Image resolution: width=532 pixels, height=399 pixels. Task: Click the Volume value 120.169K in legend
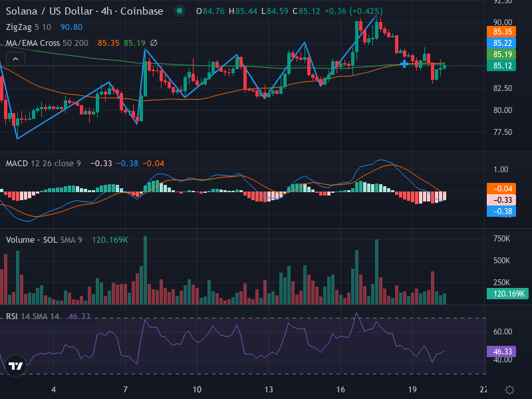point(110,240)
